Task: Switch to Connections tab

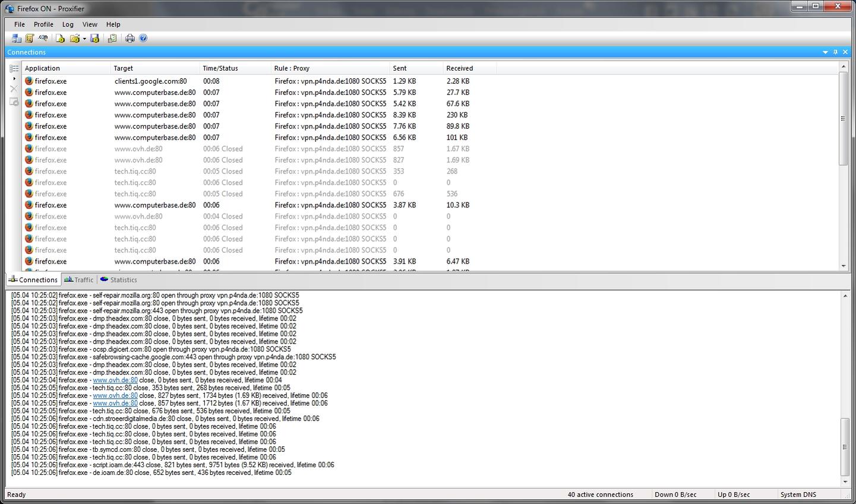Action: click(33, 280)
